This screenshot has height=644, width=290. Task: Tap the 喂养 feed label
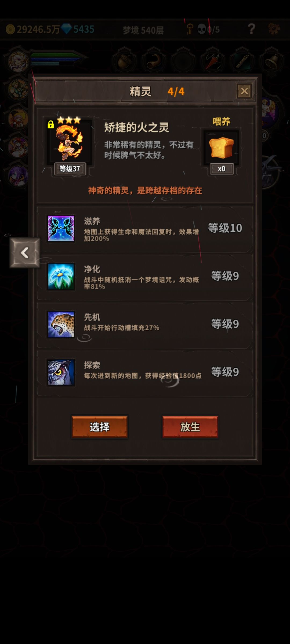222,122
